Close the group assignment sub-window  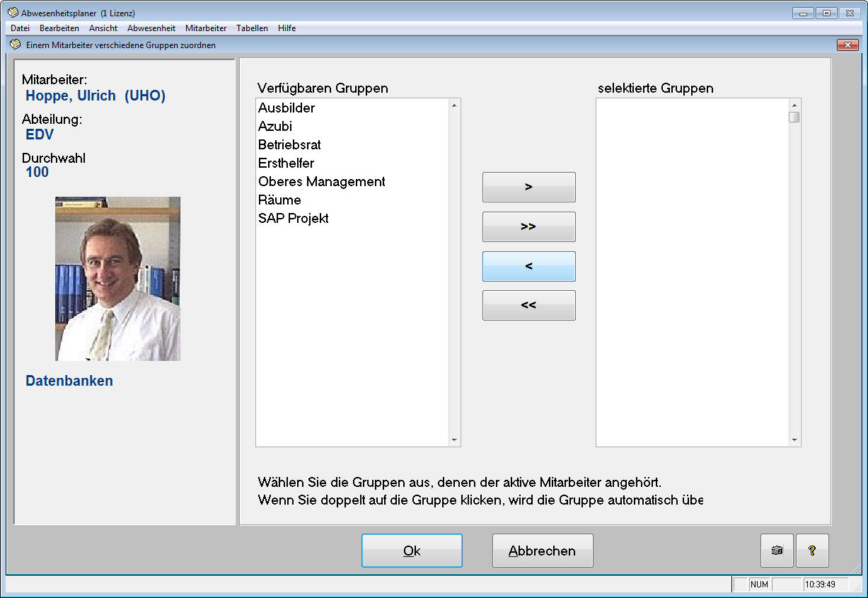(847, 45)
